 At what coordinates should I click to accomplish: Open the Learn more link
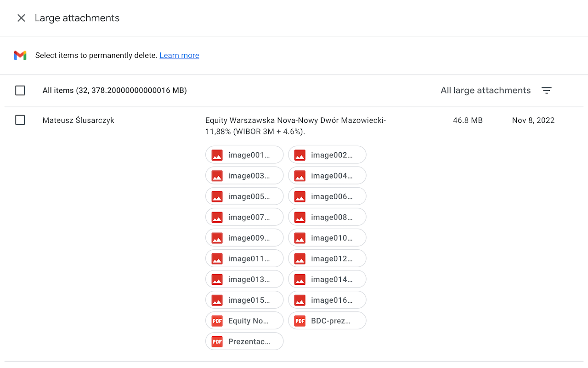point(179,55)
